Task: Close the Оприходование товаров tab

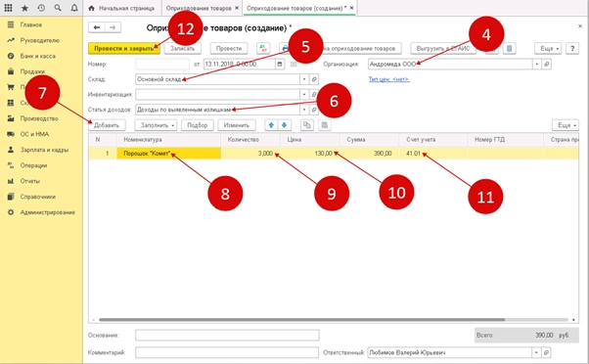Action: pos(237,8)
